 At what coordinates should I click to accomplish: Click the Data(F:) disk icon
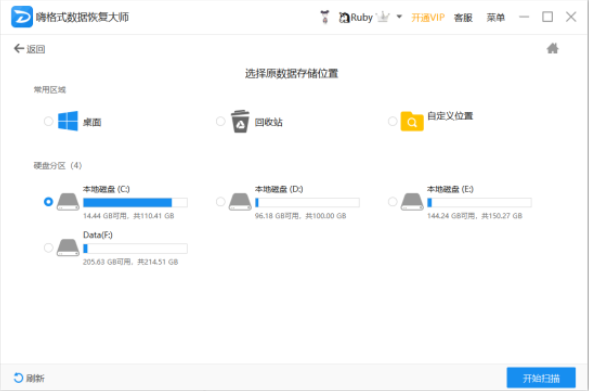tap(68, 248)
